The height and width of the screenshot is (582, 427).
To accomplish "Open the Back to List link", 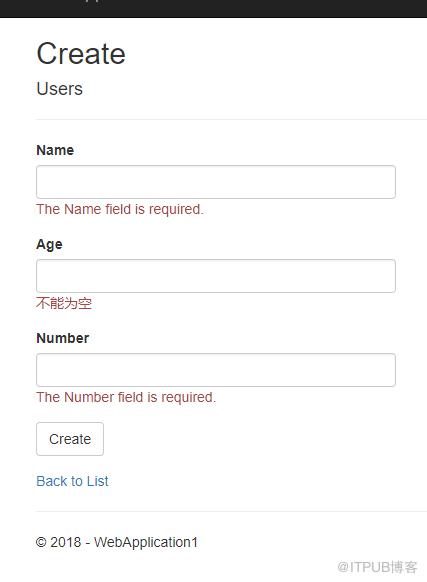I will pos(72,481).
